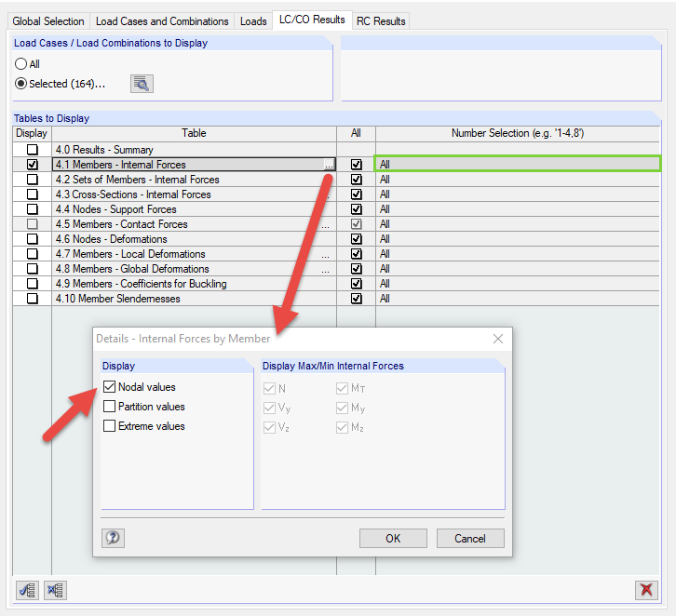676x616 pixels.
Task: Click the 'Table' column header
Action: (194, 133)
